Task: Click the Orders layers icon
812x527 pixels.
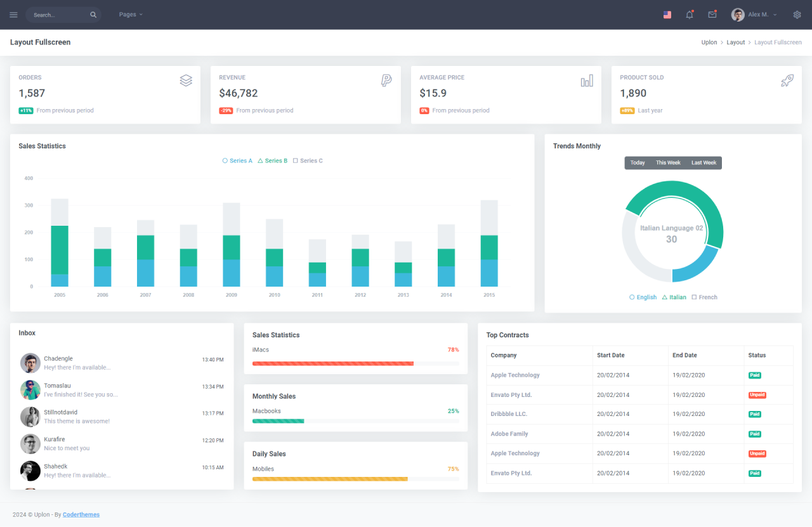Action: [x=186, y=81]
